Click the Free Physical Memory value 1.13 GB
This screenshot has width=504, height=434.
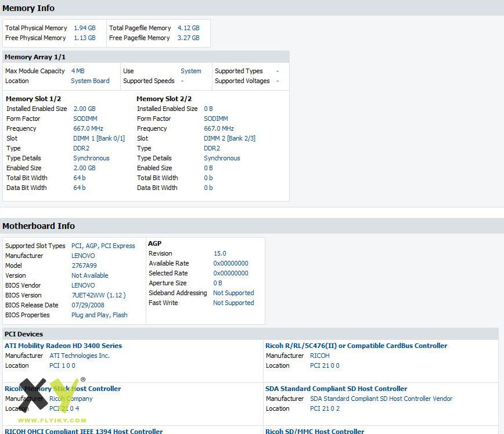pos(85,38)
